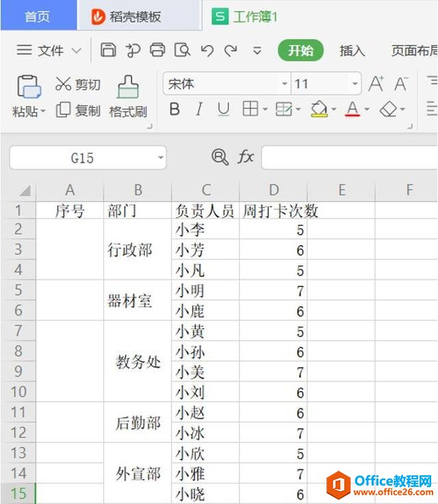This screenshot has height=504, width=438.
Task: Activate the 格式刷 format painter
Action: [x=128, y=97]
